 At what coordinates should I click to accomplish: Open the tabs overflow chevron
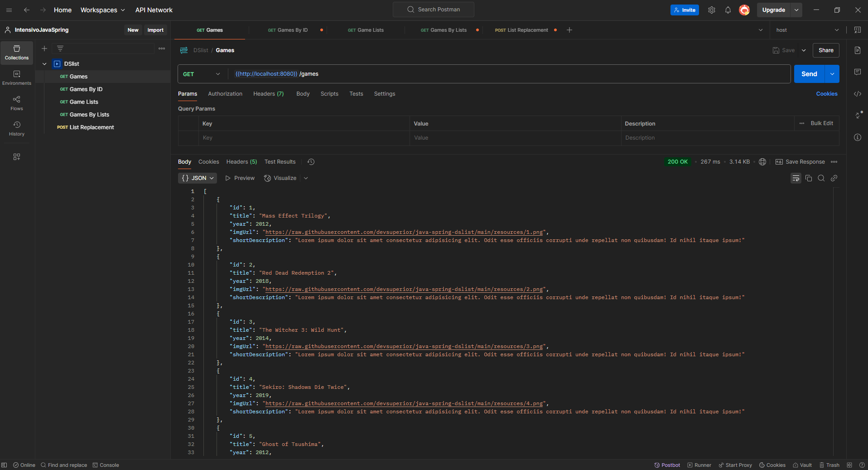[x=760, y=30]
